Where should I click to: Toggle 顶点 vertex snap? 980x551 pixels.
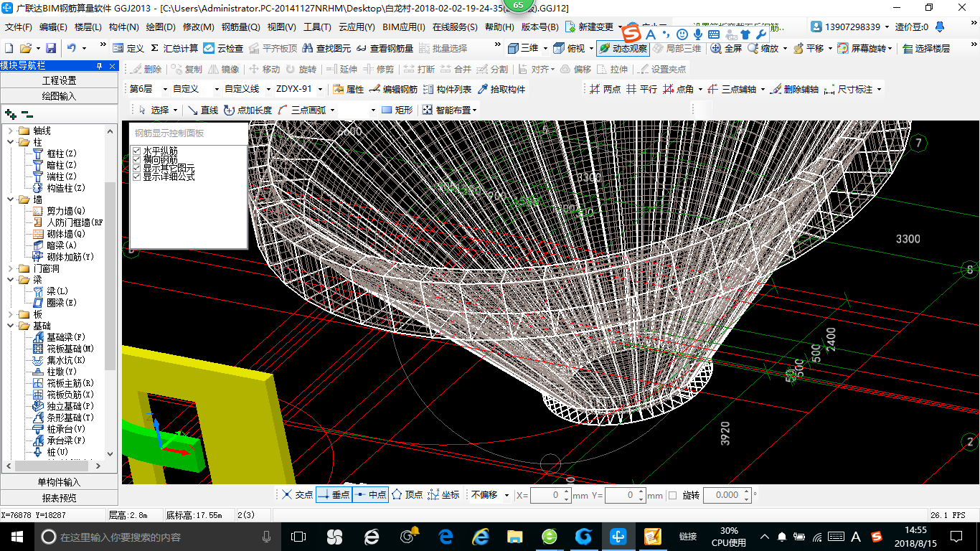coord(407,495)
